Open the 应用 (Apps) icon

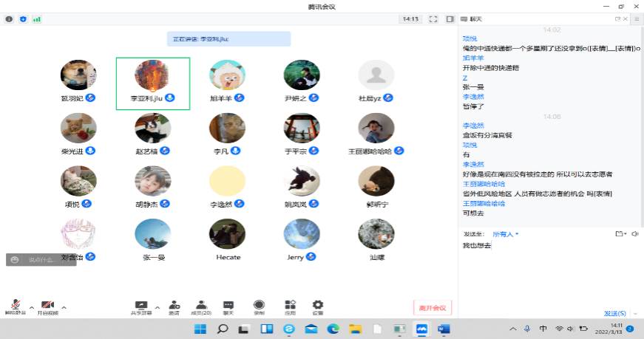(291, 305)
